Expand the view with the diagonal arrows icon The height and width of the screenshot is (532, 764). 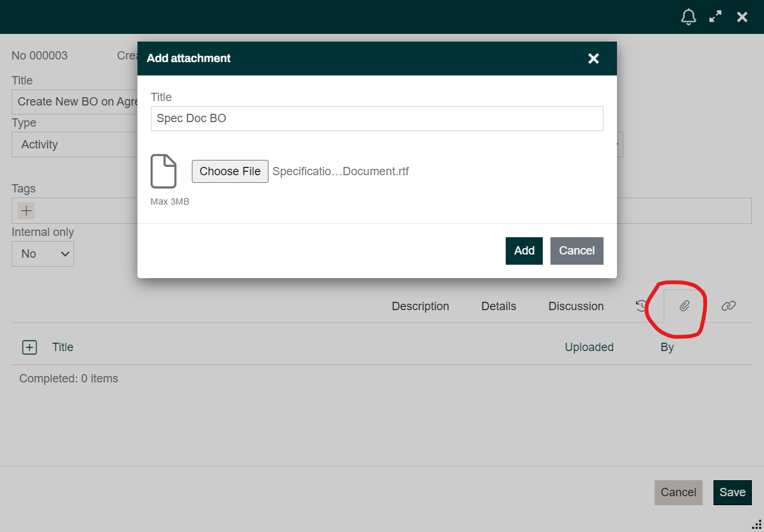click(x=715, y=17)
